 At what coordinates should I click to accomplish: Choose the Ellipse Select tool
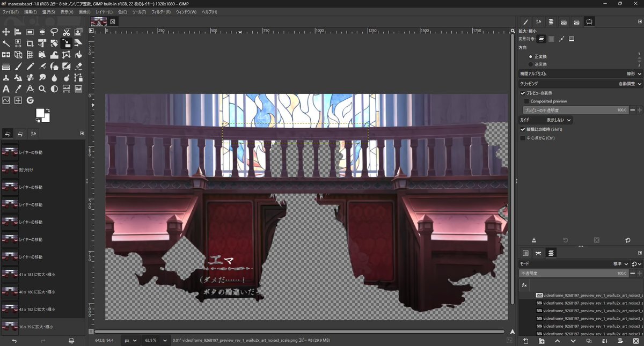coord(42,32)
